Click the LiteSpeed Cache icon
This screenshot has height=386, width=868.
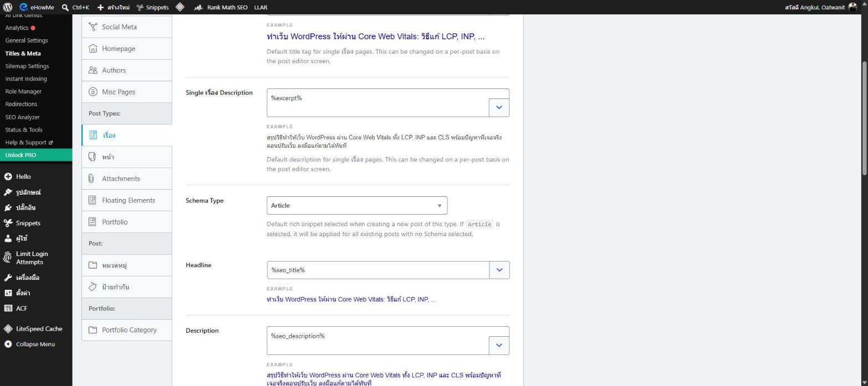[x=8, y=329]
